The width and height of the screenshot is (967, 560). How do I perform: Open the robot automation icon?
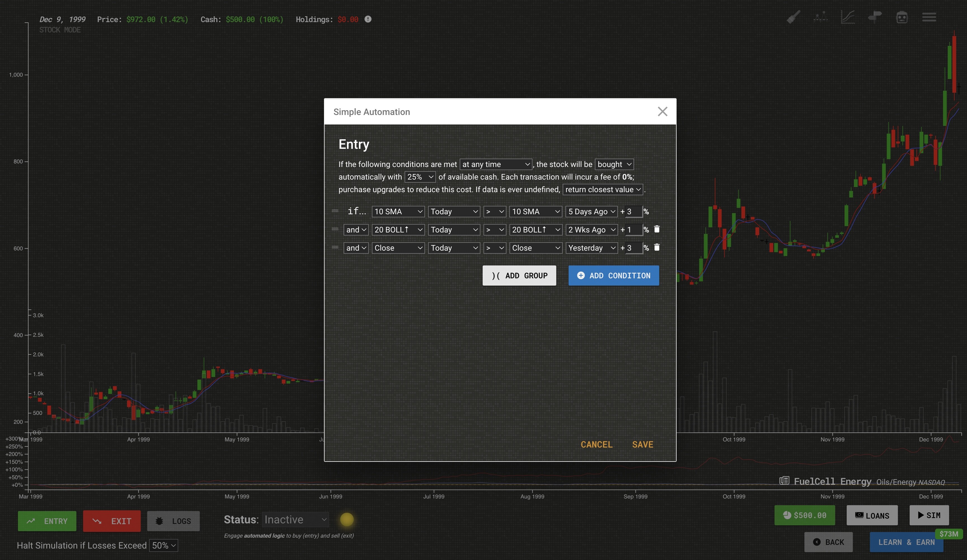coord(902,17)
